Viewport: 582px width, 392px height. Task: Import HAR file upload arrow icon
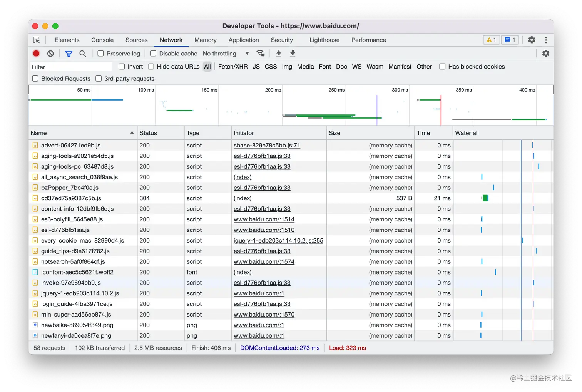279,54
